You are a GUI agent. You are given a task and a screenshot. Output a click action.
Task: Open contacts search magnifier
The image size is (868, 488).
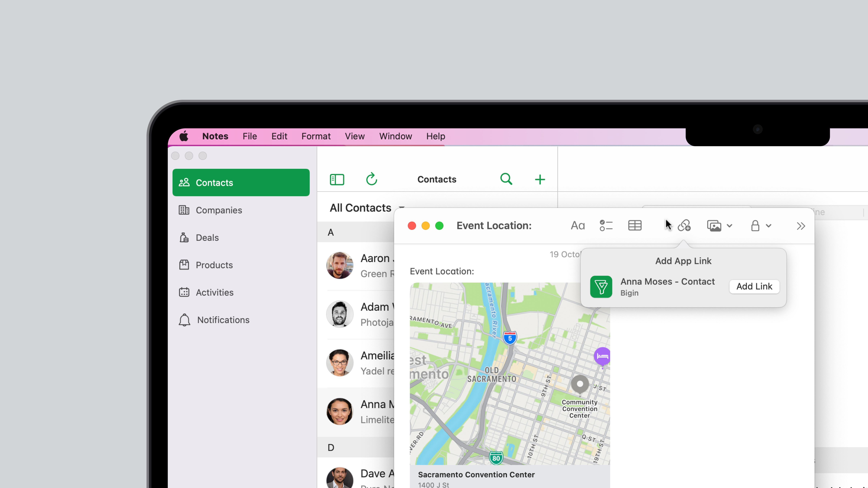tap(506, 179)
